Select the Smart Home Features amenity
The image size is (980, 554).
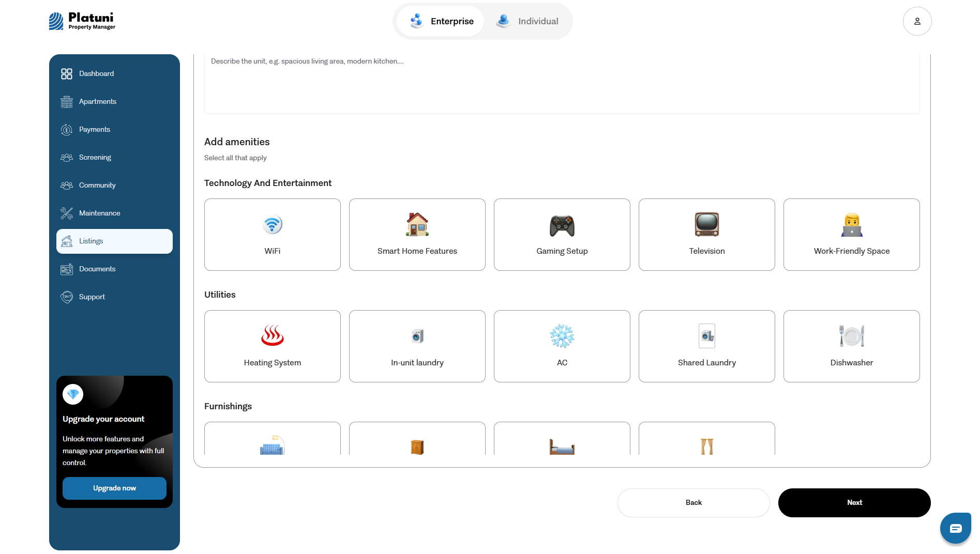pos(417,235)
